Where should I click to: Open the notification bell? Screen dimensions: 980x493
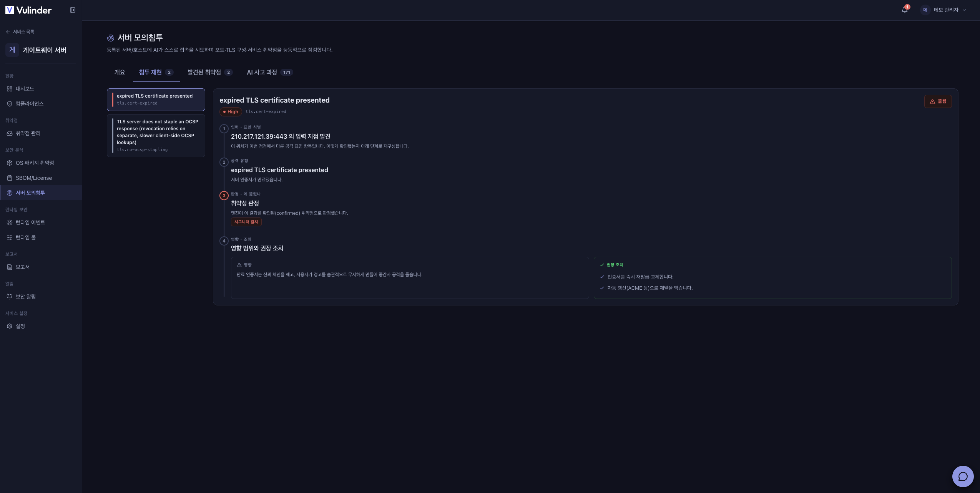tap(905, 10)
